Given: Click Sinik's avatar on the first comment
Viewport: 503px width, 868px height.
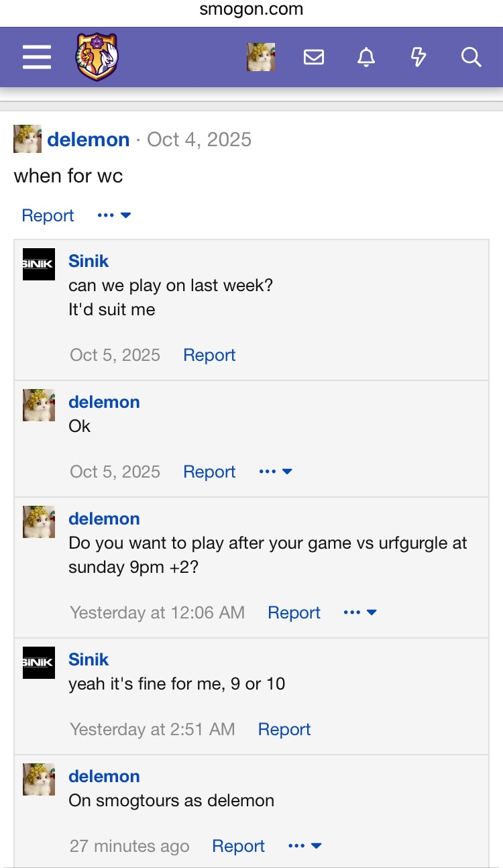Looking at the screenshot, I should (39, 264).
